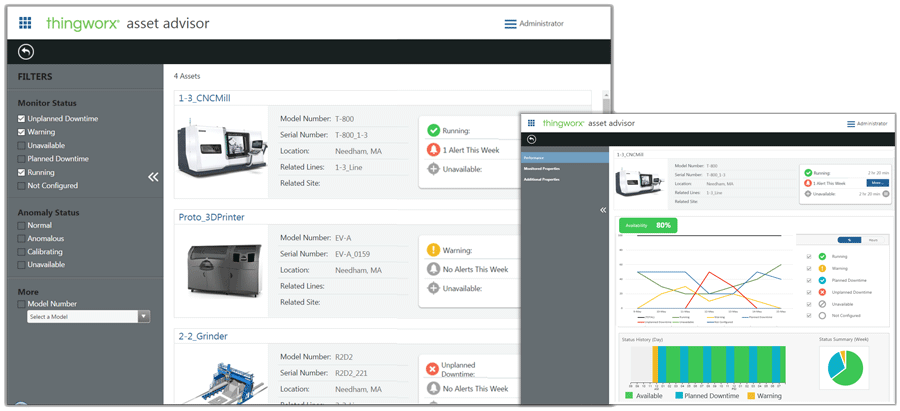Click the red alert bell for 1-3_CNCMill
The height and width of the screenshot is (411, 900).
tap(433, 150)
